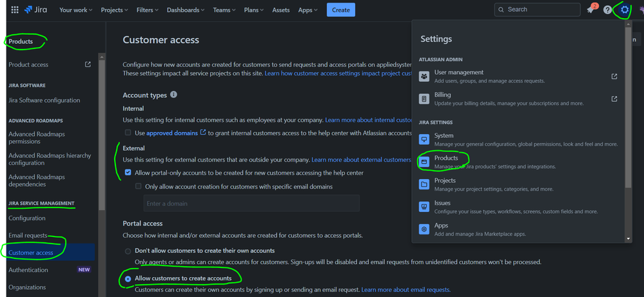Open the notifications bell icon
The height and width of the screenshot is (297, 644).
590,10
